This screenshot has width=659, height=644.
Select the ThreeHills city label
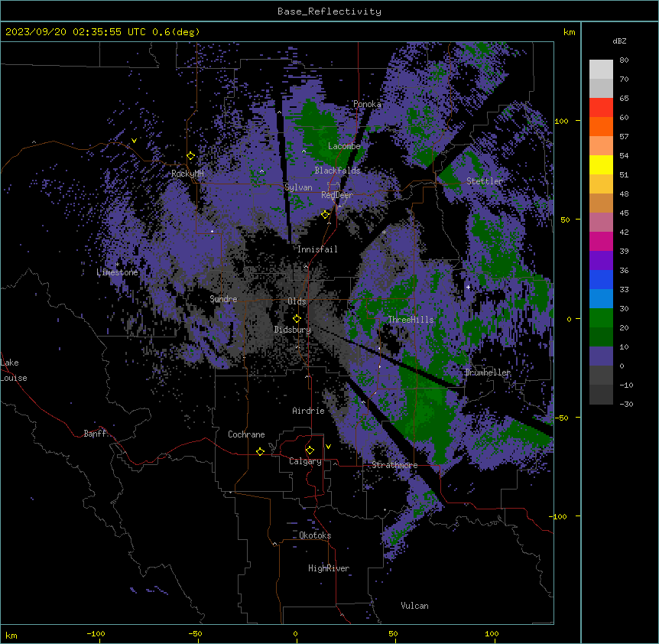411,320
